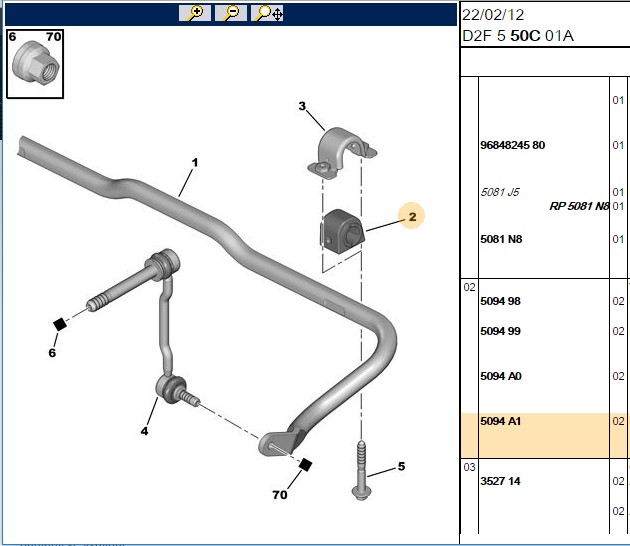
Task: Click the date 22/02/12 header
Action: point(493,15)
